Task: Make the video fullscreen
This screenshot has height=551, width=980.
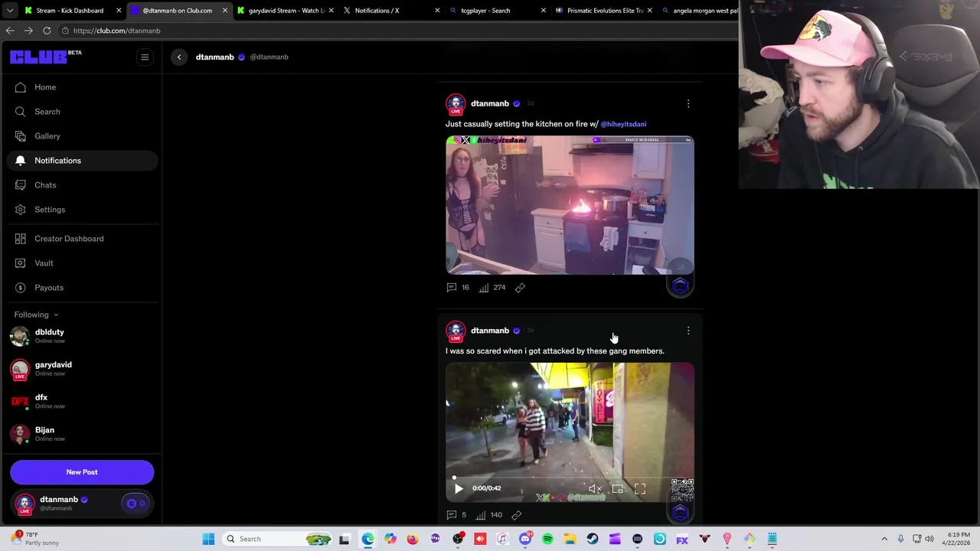Action: click(x=640, y=488)
